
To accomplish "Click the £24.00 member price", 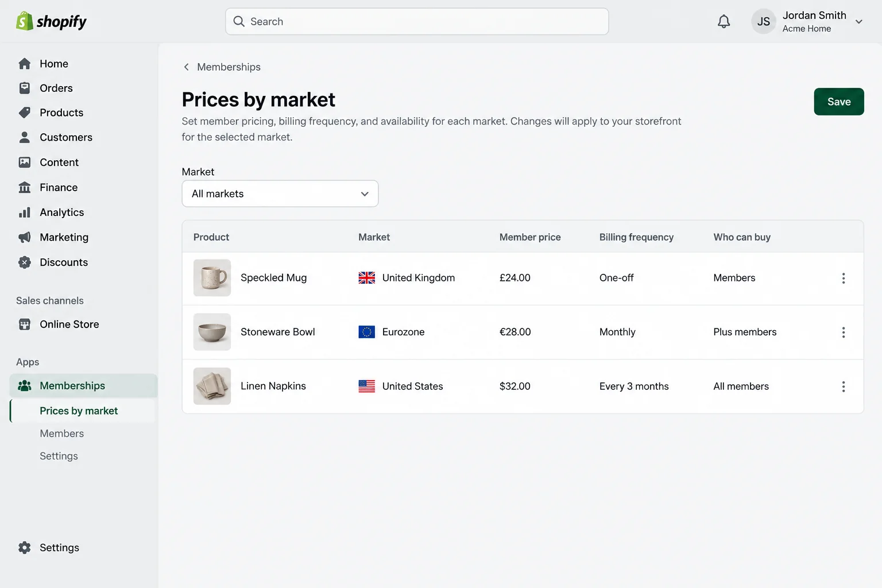I will (x=515, y=278).
